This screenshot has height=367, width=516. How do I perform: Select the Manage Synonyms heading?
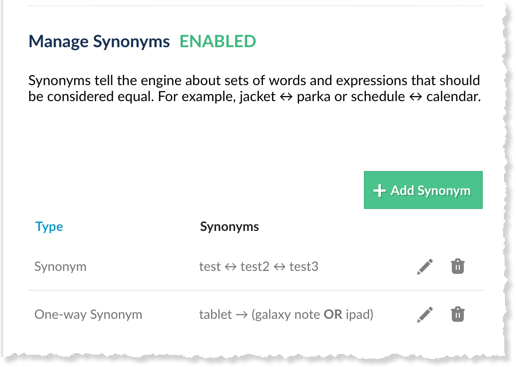pos(99,42)
